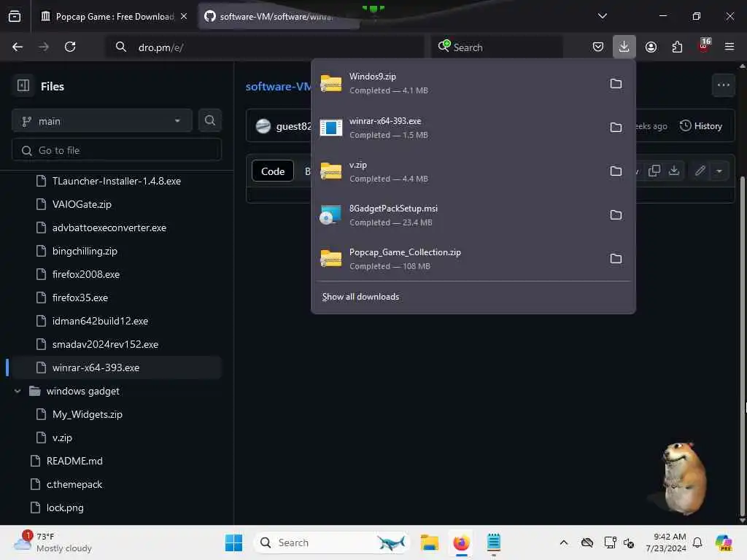Save page to Pocket icon

point(598,47)
